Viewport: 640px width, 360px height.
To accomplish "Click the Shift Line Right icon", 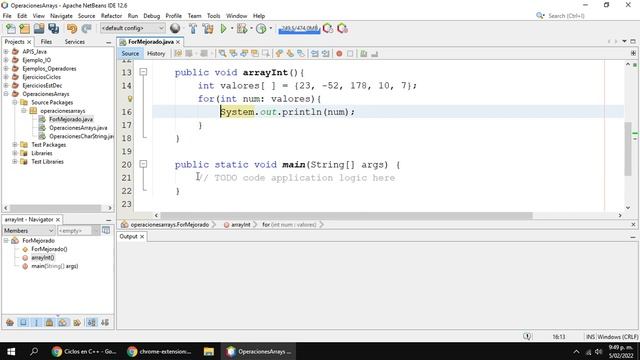I will (325, 53).
